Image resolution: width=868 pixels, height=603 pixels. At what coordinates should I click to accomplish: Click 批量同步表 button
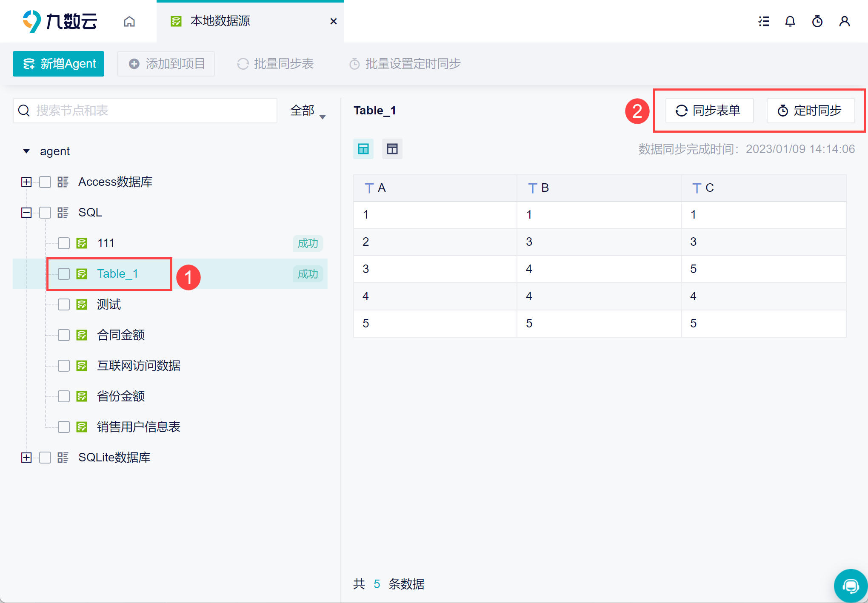276,64
